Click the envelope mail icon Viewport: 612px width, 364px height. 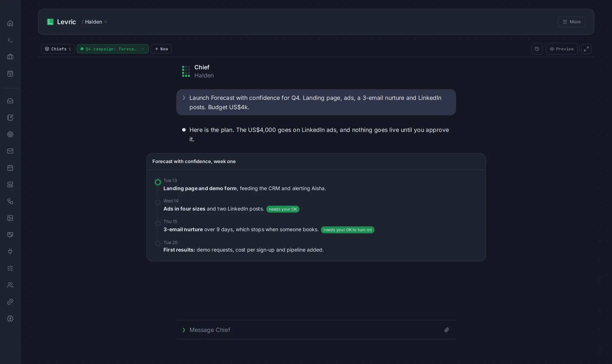point(10,151)
